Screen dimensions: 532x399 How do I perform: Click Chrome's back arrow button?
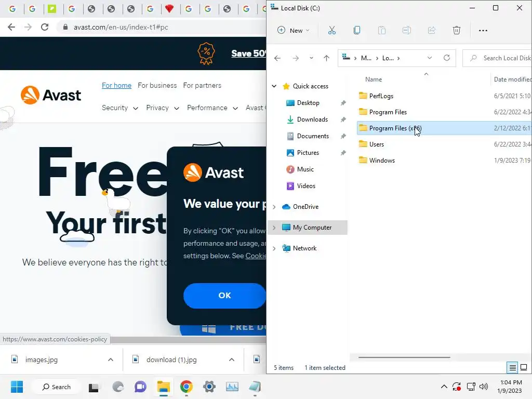coord(11,27)
